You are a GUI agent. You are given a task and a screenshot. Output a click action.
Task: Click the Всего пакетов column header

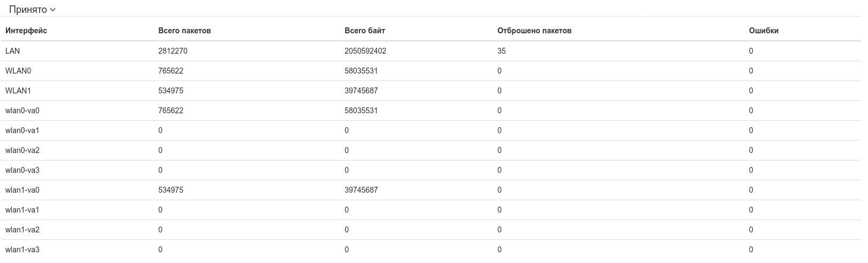tap(184, 31)
